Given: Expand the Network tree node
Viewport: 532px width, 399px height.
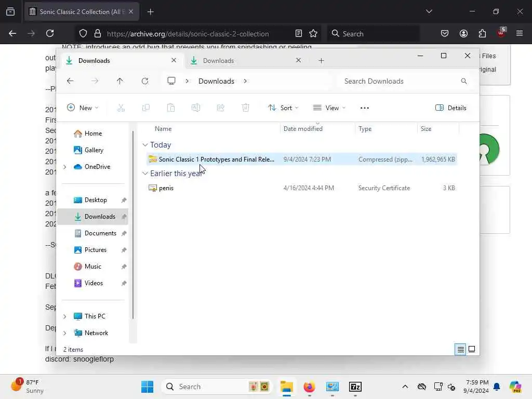Looking at the screenshot, I should point(64,333).
